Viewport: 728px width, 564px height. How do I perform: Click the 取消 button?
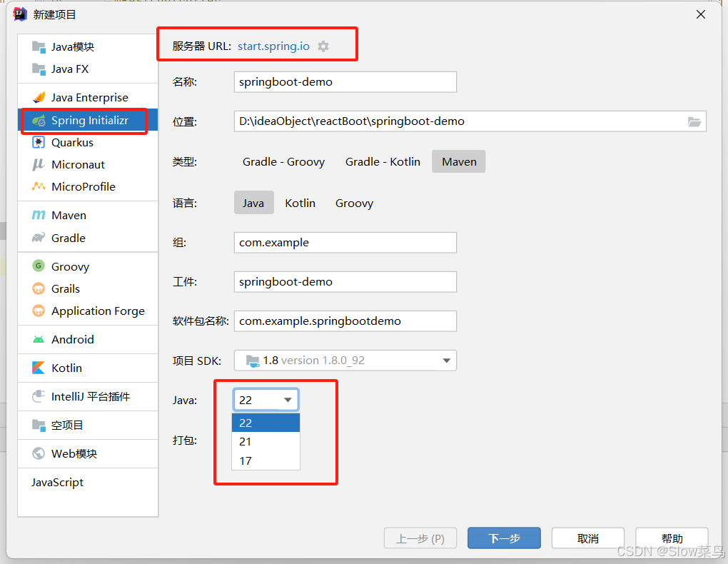click(x=588, y=538)
